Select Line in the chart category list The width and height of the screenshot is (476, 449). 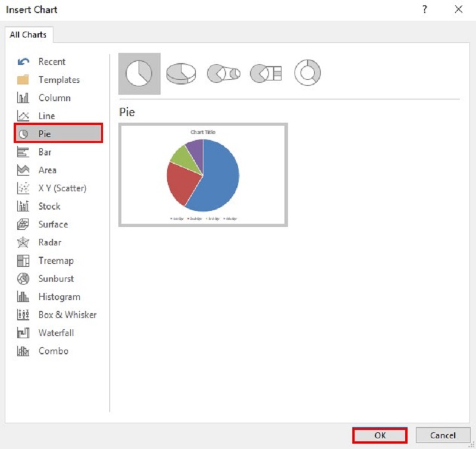[x=47, y=116]
